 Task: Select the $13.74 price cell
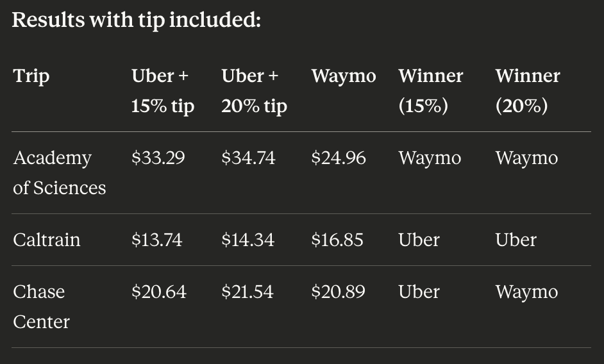[156, 240]
